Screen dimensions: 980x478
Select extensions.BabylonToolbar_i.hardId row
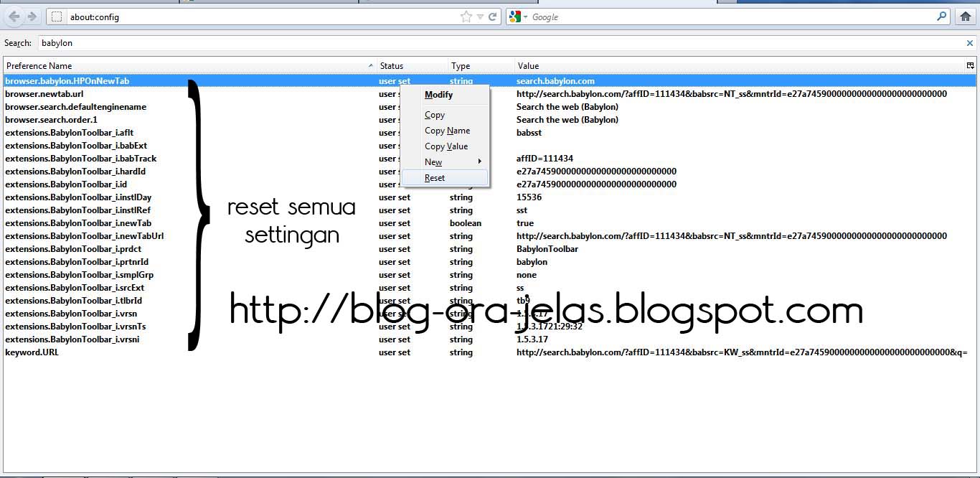(489, 172)
